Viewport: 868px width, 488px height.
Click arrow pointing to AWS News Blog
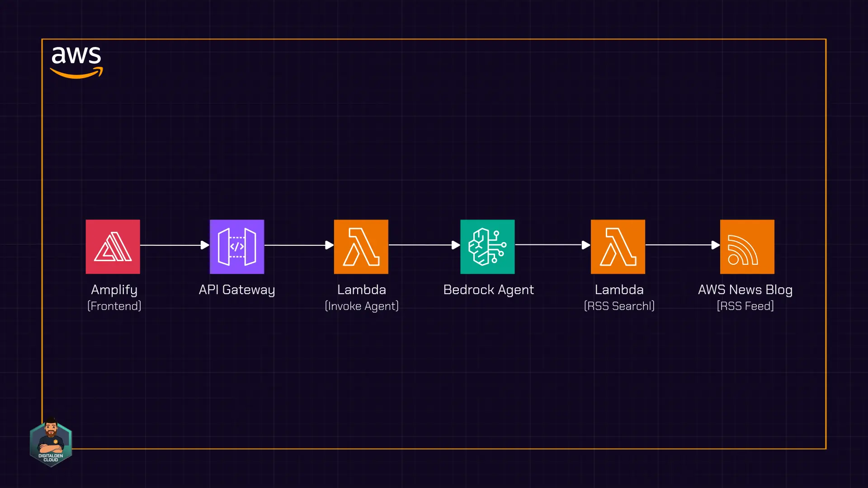pos(682,245)
